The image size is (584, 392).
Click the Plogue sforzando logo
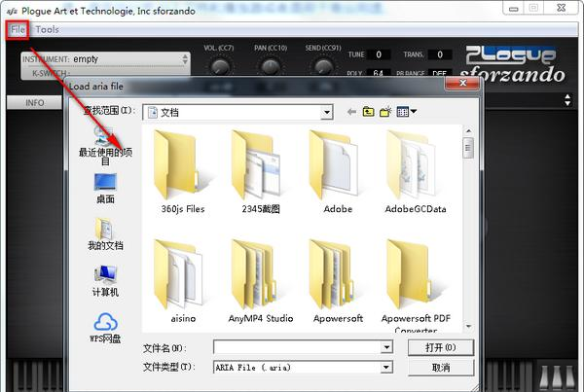(513, 64)
